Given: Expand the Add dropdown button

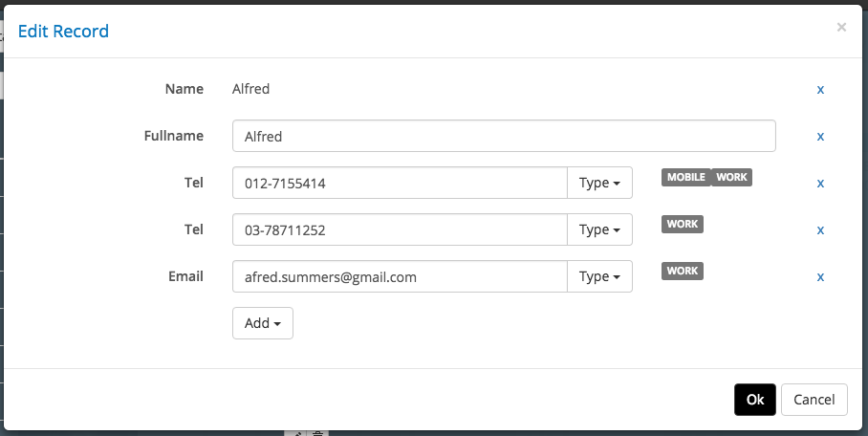Looking at the screenshot, I should (262, 323).
